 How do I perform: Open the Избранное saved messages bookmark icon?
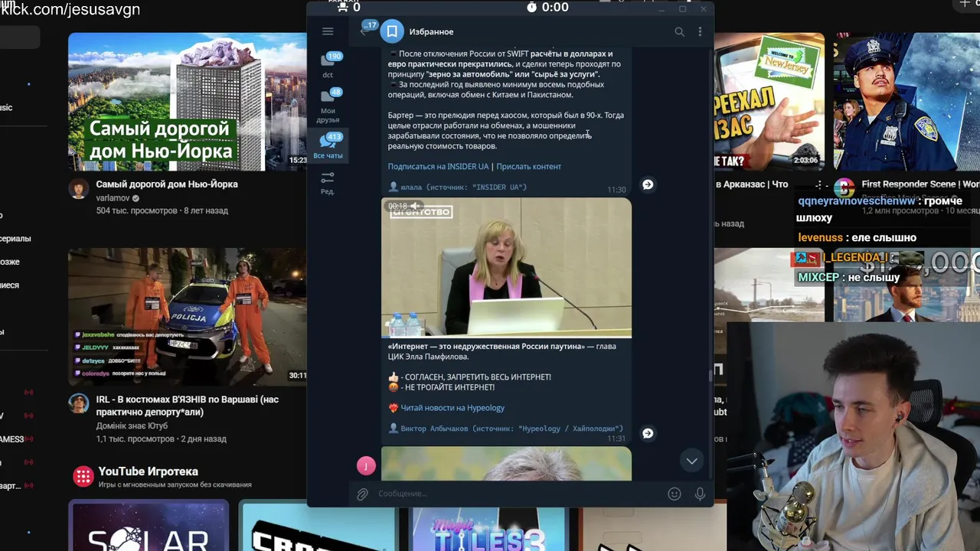tap(392, 31)
